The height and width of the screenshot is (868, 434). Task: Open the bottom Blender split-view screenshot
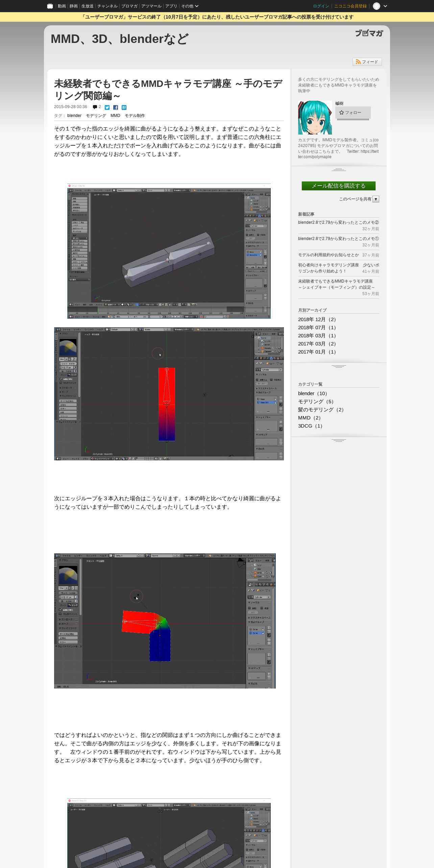click(x=169, y=833)
